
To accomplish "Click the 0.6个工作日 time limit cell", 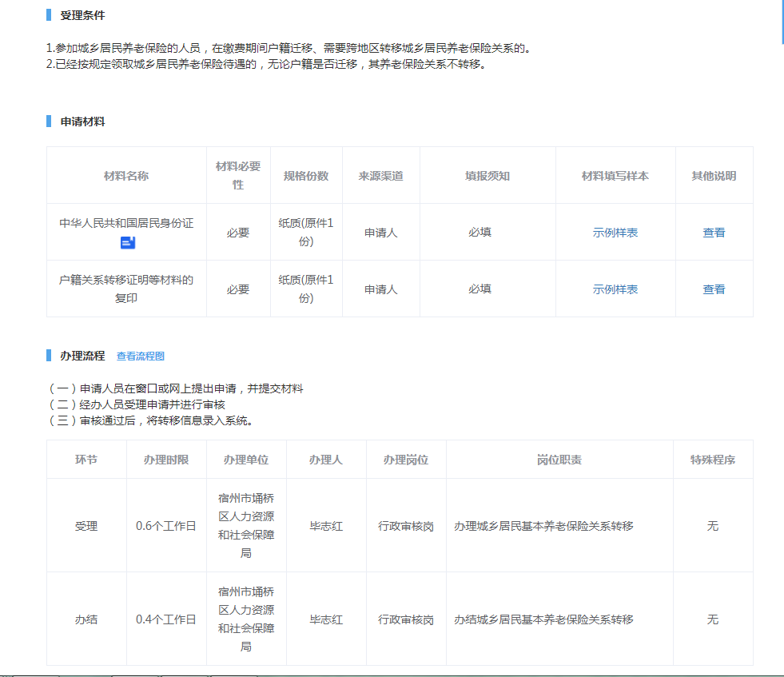I will (x=166, y=526).
